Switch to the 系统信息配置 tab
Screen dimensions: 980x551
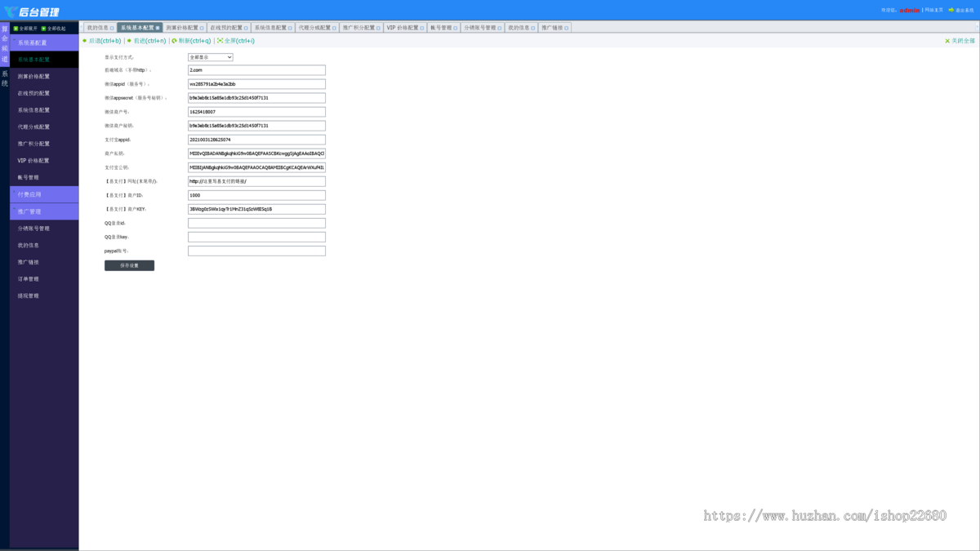(x=272, y=28)
